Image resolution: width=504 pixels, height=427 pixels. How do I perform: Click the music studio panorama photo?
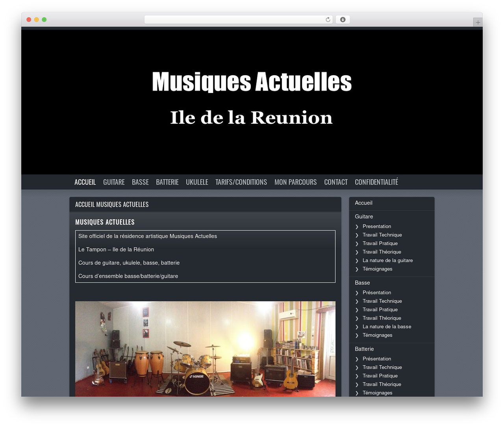click(x=205, y=349)
